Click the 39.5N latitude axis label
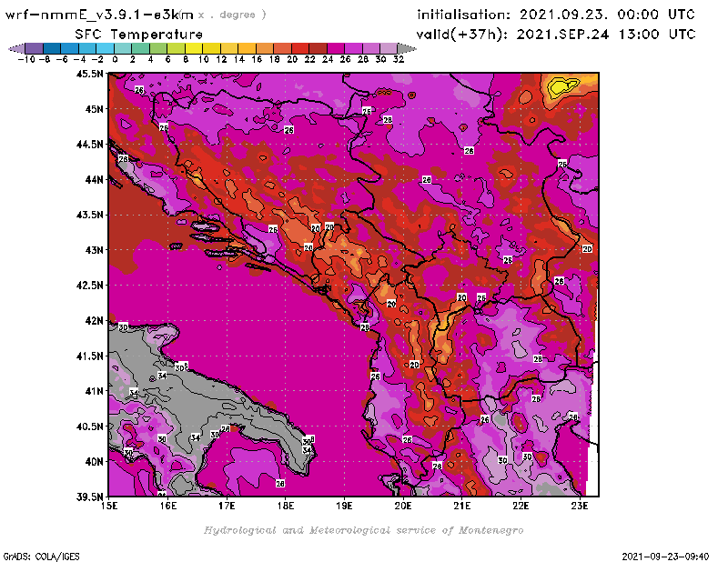 89,497
